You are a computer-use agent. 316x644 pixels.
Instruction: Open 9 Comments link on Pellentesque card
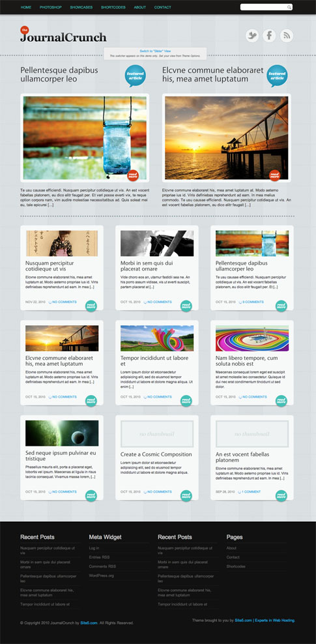pyautogui.click(x=253, y=302)
